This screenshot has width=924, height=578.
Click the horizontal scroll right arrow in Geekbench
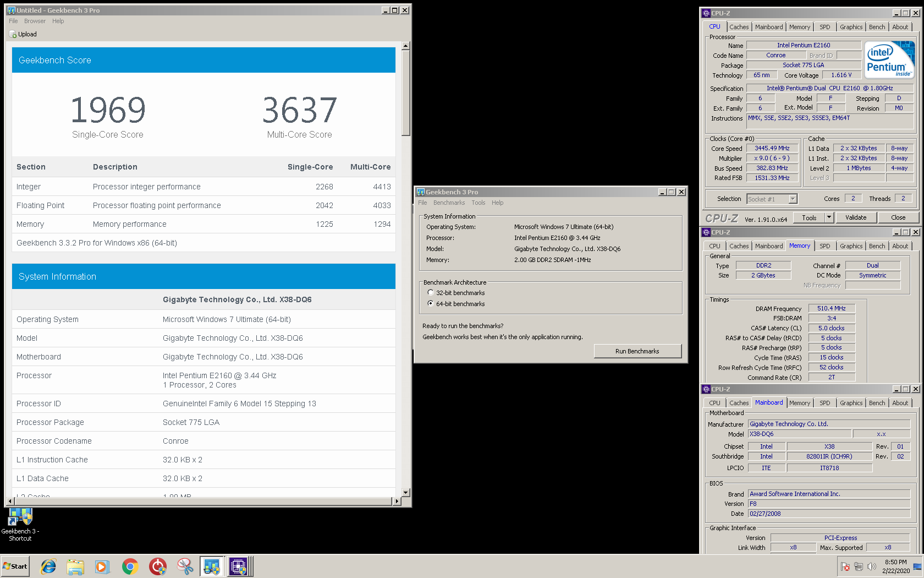(397, 501)
